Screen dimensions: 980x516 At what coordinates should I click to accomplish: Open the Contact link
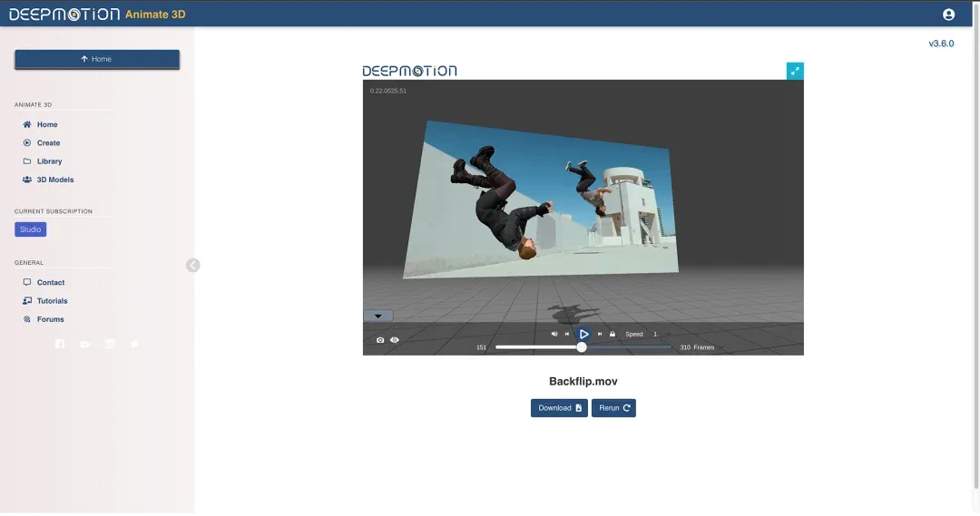[x=51, y=282]
